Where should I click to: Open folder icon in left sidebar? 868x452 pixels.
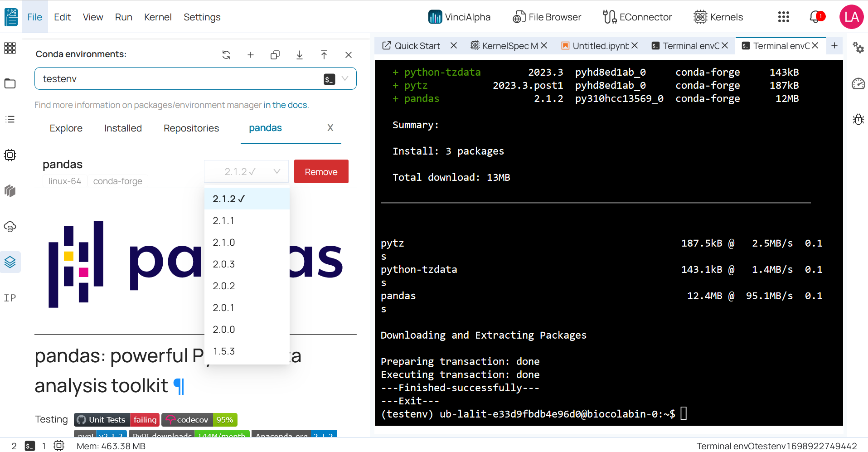coord(10,83)
